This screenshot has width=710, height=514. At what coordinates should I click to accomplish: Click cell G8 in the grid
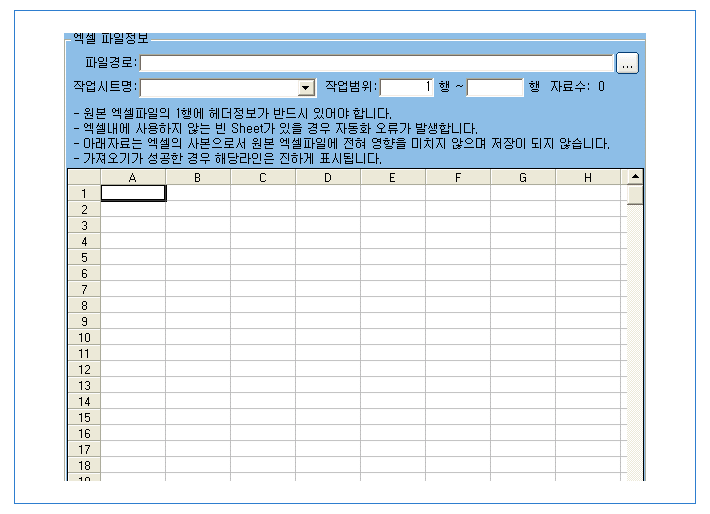pos(523,305)
